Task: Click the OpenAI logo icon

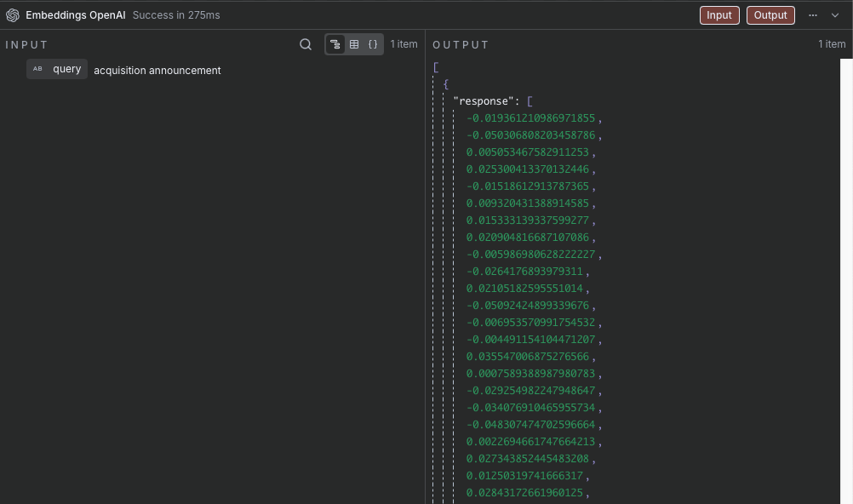Action: pos(13,15)
